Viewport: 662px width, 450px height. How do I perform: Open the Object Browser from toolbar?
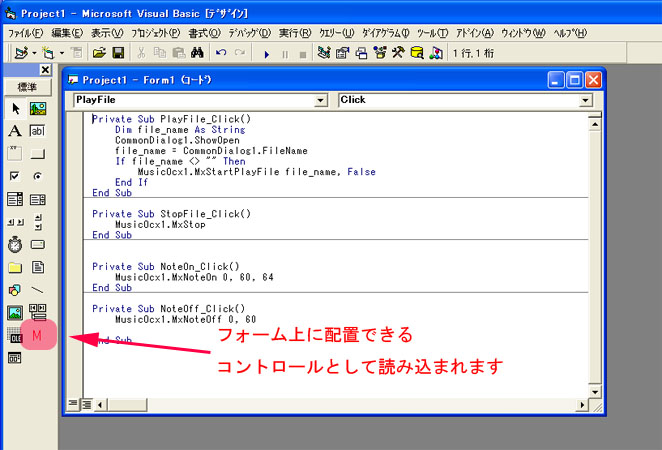[380, 53]
